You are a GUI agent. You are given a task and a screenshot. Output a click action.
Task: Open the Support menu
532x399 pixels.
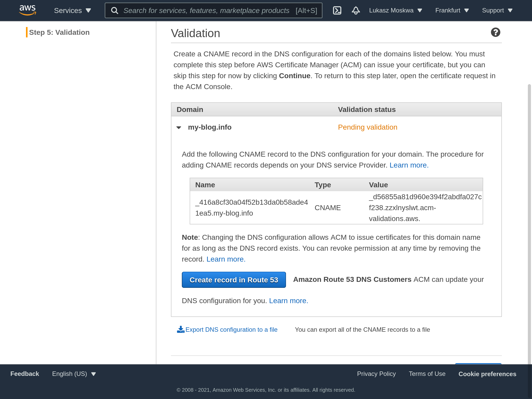point(497,10)
